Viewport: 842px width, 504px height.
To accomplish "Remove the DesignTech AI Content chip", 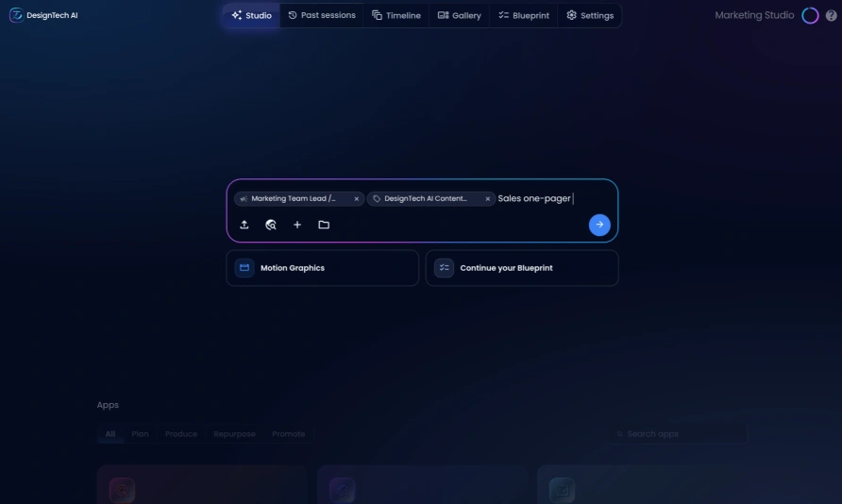I will 488,198.
